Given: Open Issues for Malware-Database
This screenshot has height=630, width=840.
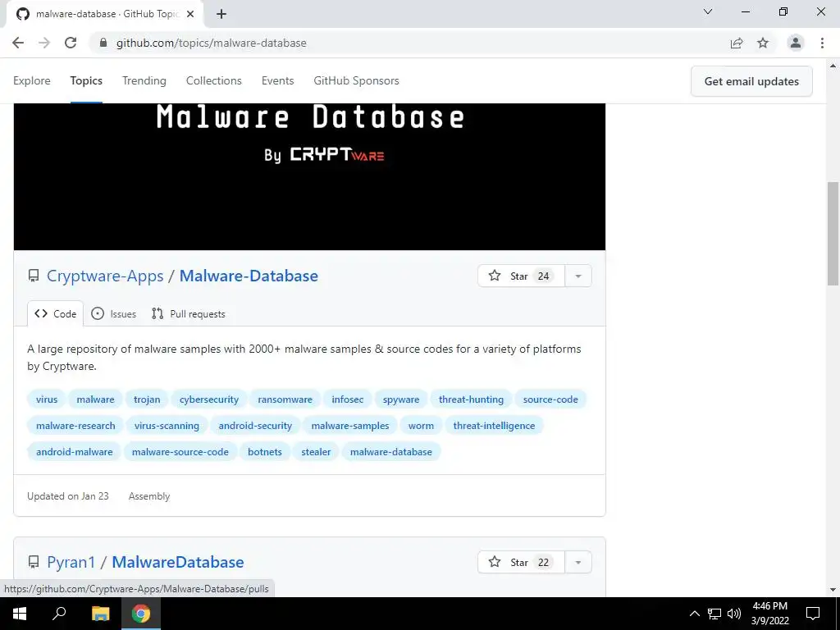Looking at the screenshot, I should pos(113,314).
